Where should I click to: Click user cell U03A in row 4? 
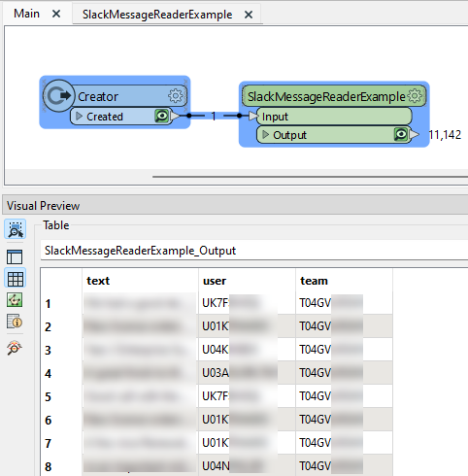247,373
